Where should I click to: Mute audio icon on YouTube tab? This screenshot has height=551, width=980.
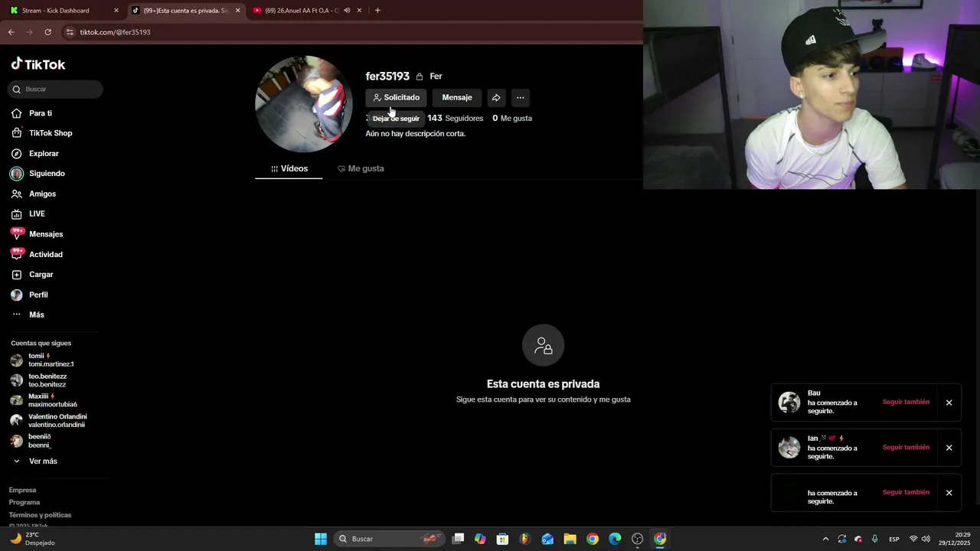[x=347, y=11]
